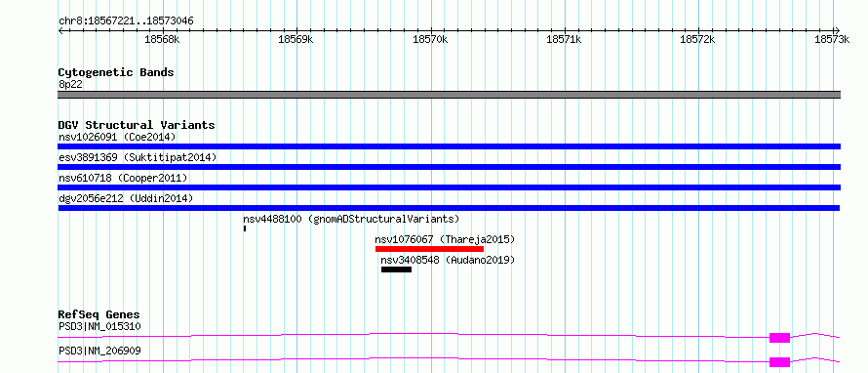The height and width of the screenshot is (373, 868).
Task: Click the small nsv4488100 gnomAD variant marker
Action: point(245,228)
